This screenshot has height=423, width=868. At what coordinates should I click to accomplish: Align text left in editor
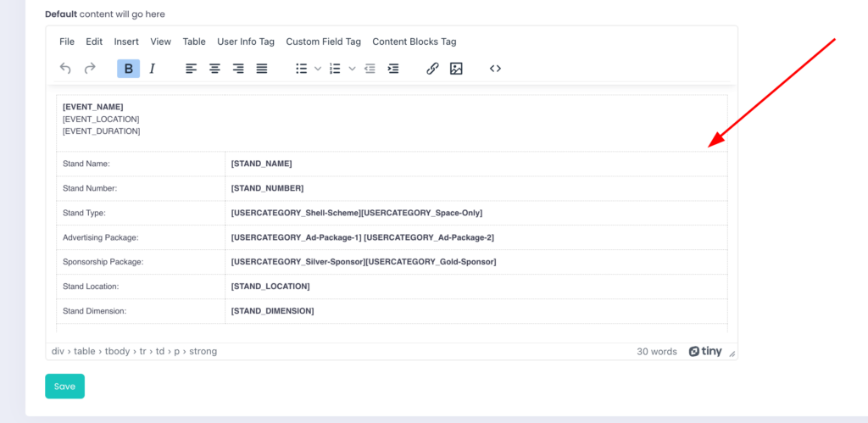[192, 69]
